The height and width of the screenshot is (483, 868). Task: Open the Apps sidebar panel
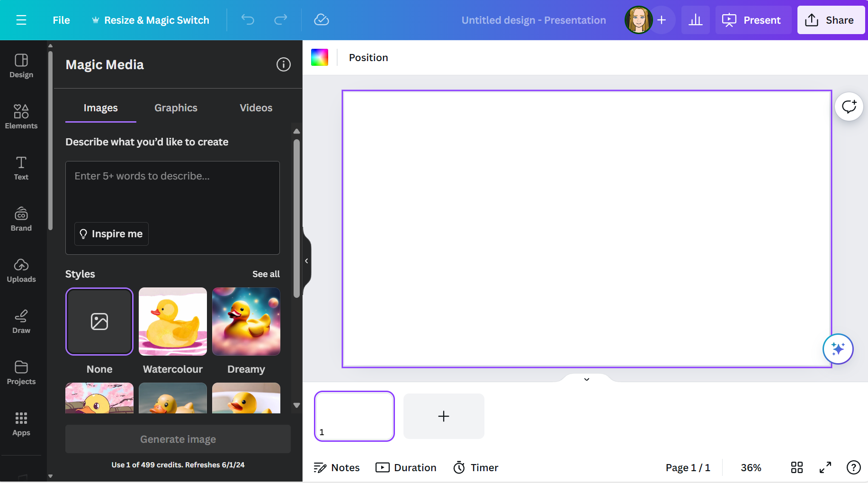click(21, 424)
